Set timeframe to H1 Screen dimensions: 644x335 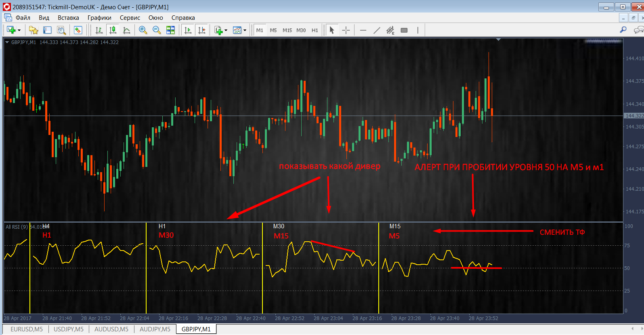(x=315, y=30)
